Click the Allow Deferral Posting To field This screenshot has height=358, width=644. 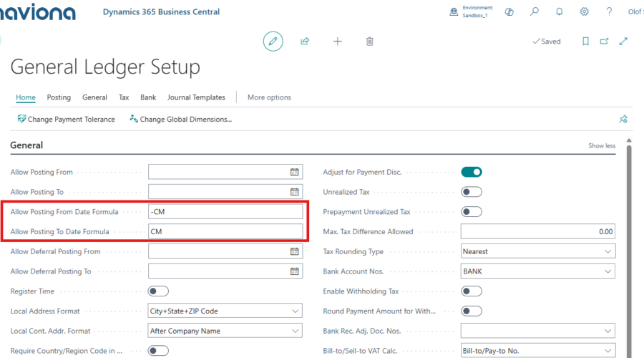tap(225, 271)
